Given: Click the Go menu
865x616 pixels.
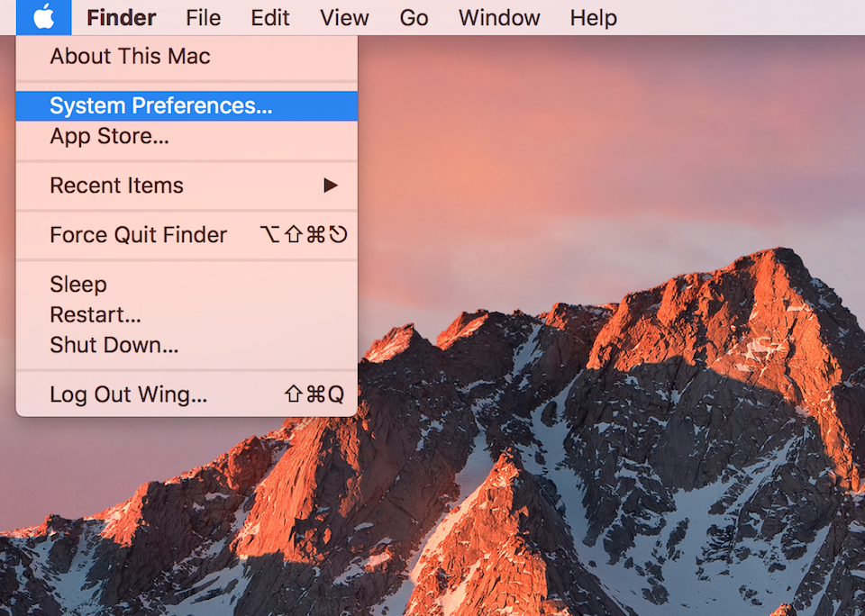Looking at the screenshot, I should pos(414,17).
